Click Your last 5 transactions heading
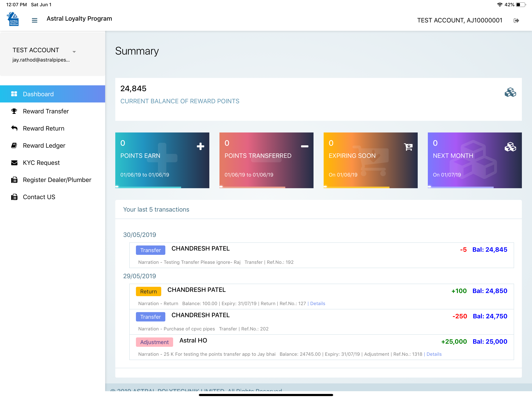532x399 pixels. tap(156, 209)
